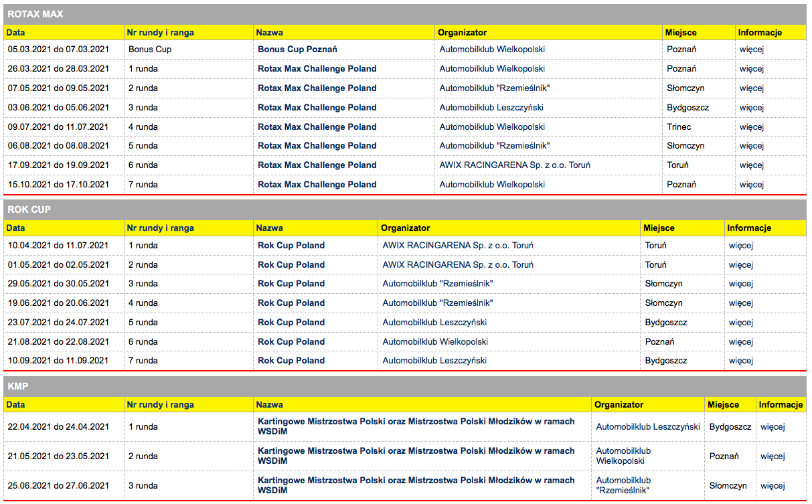Open Kartingowe Mistrzostwa Polski 1 runda link
Screen dimensions: 812x504
coord(416,426)
